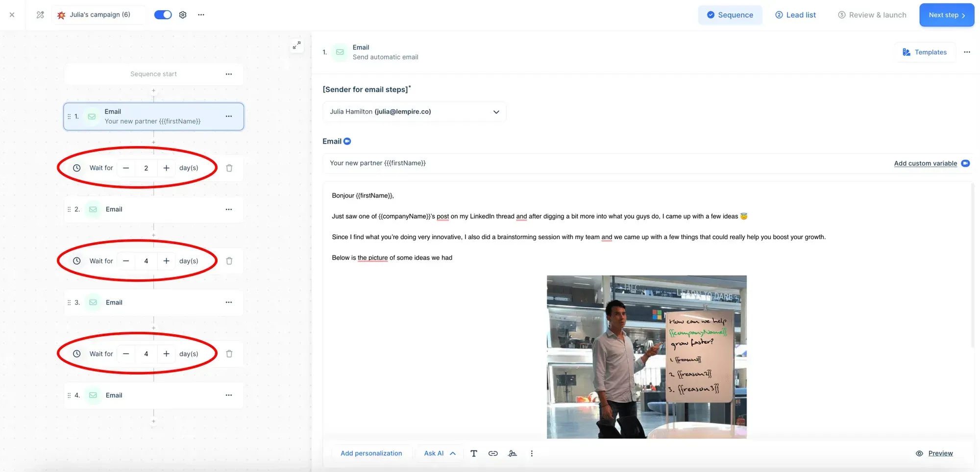Click the Next step button
Screen dimensions: 980x472
point(946,15)
